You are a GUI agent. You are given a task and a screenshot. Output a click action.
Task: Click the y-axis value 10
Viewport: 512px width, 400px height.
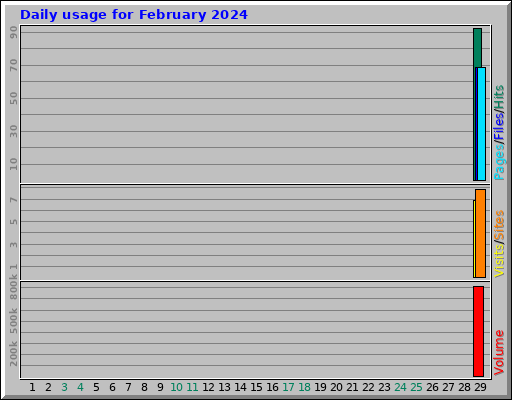click(x=13, y=164)
